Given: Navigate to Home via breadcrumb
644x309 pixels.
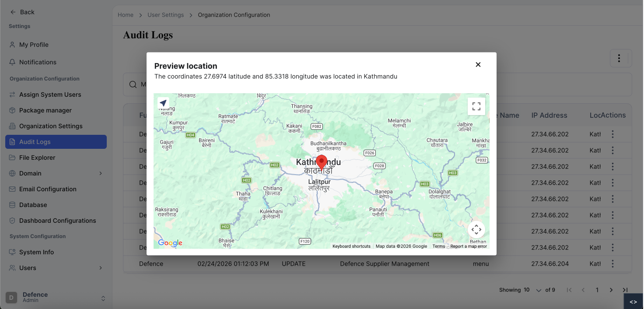Looking at the screenshot, I should coord(126,14).
